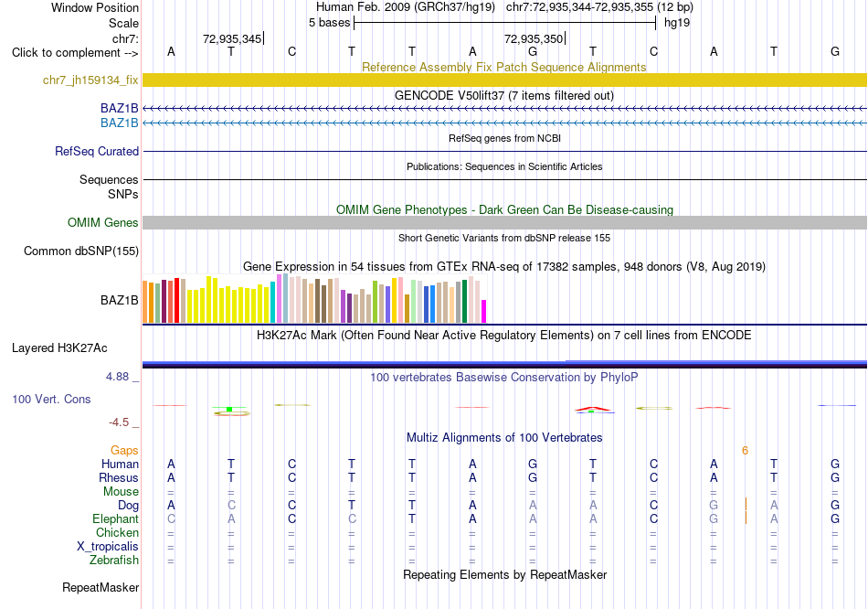This screenshot has width=868, height=609.
Task: Click '100 vertebrates Basewise Conservation by PhyloP' title
Action: (504, 378)
